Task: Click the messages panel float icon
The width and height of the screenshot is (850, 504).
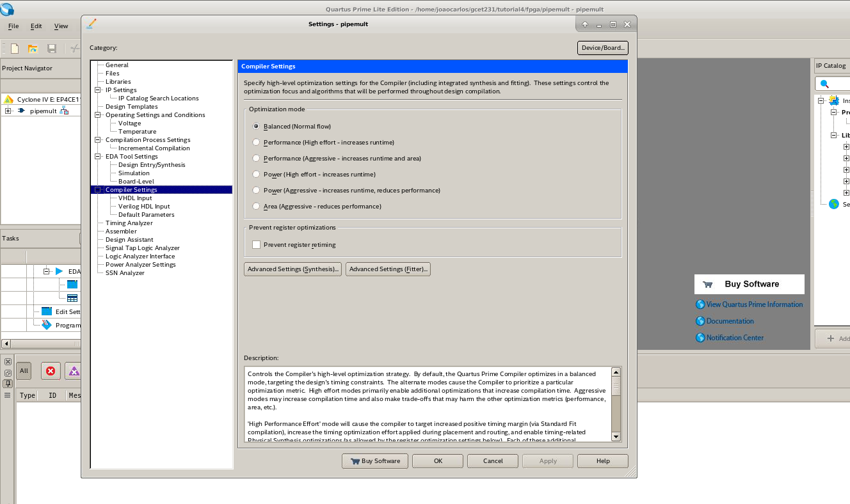Action: pyautogui.click(x=8, y=373)
